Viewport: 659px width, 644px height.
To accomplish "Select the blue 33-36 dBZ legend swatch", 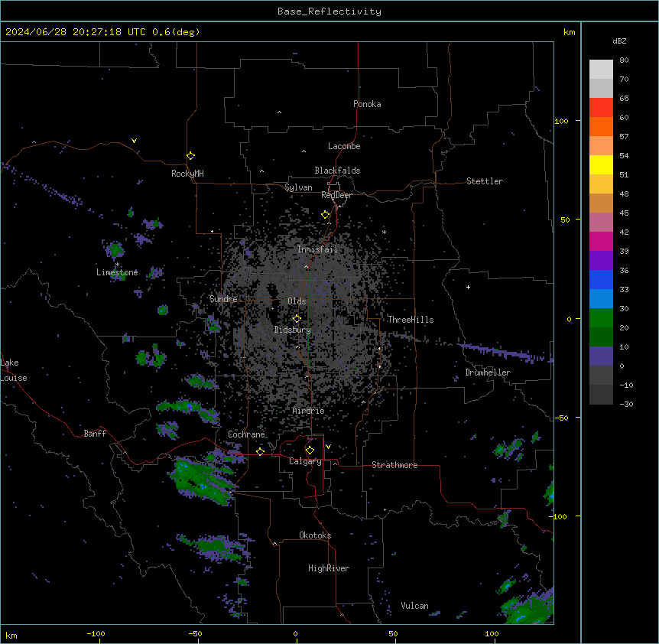I will click(601, 279).
